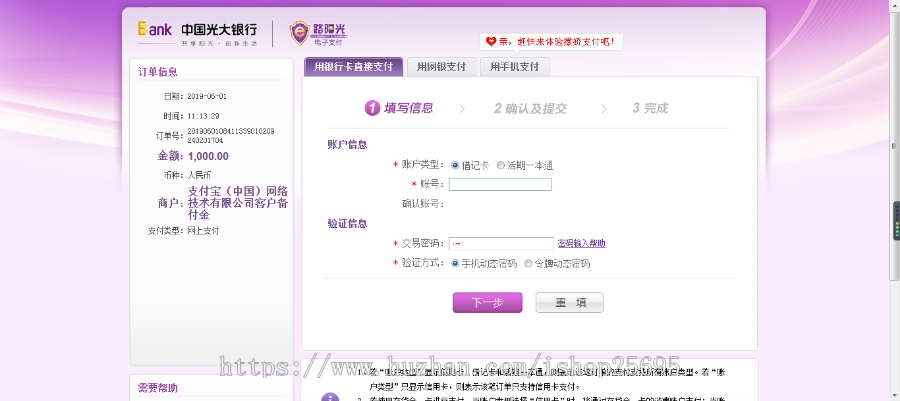Click the order number text
The height and width of the screenshot is (401, 900).
click(231, 135)
